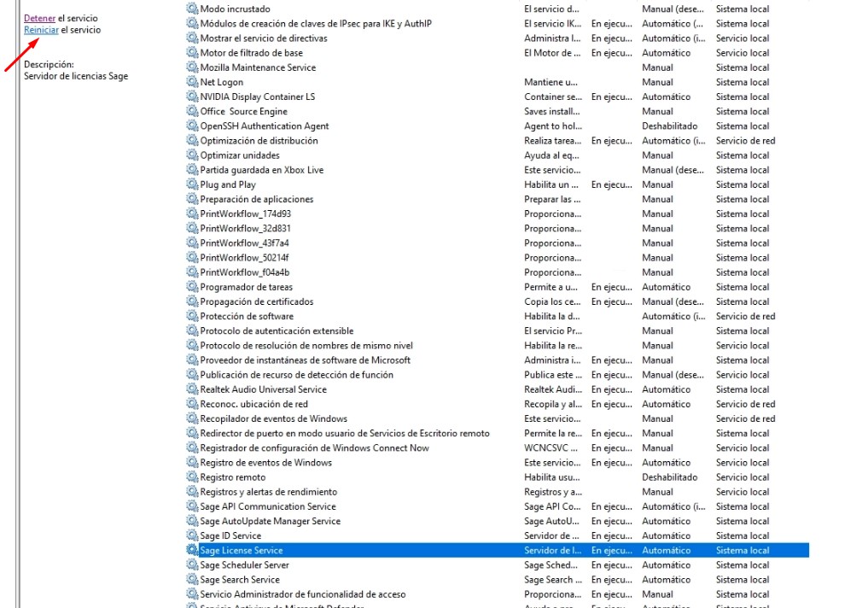The image size is (868, 608).
Task: Select Protocolo de autenticación extensible name
Action: (x=277, y=330)
